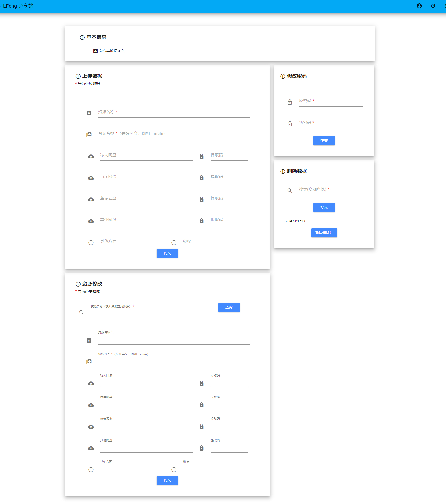Viewport: 446px width, 504px height.
Task: Click the lock icon next to 原密码
Action: (290, 102)
